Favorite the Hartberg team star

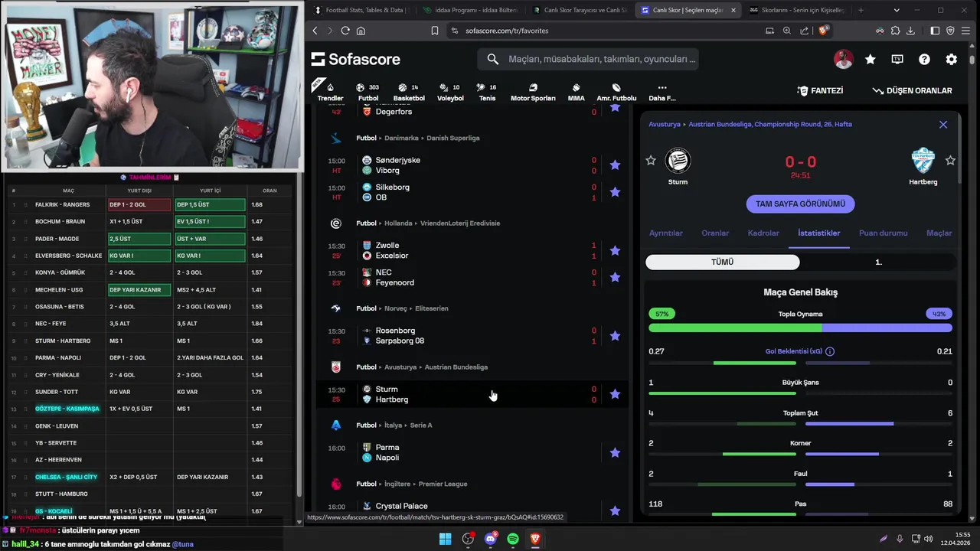point(950,160)
